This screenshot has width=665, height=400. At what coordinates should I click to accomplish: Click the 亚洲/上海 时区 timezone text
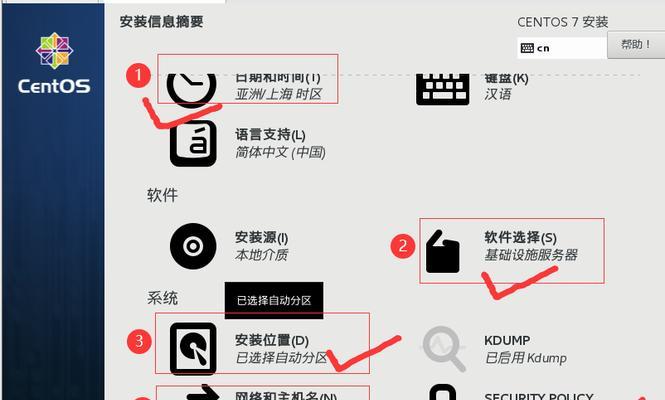(278, 94)
